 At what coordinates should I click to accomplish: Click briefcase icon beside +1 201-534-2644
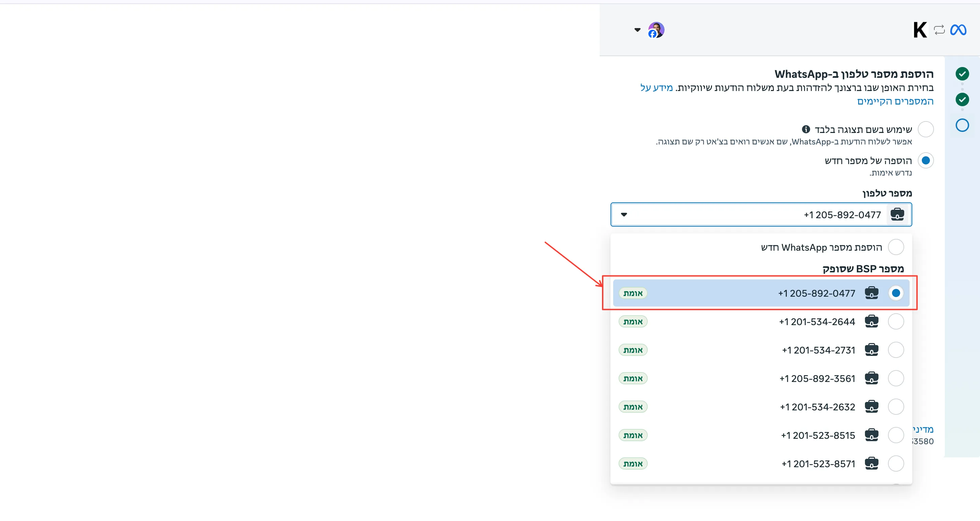tap(871, 321)
